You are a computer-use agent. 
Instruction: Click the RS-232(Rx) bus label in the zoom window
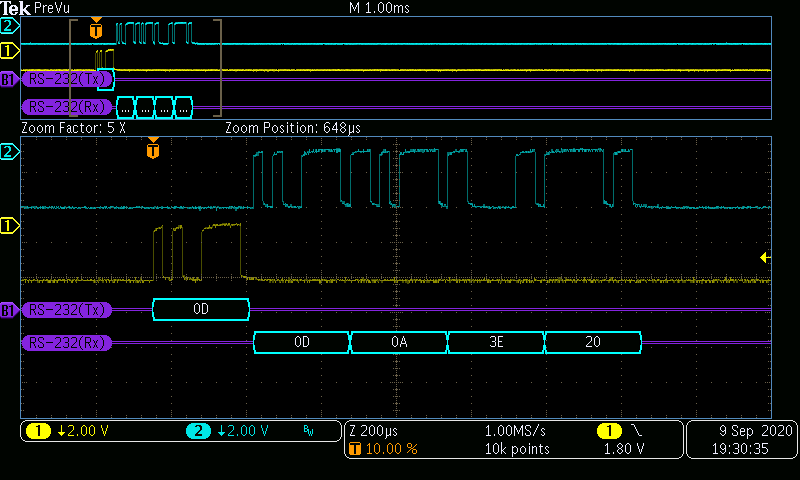click(68, 343)
